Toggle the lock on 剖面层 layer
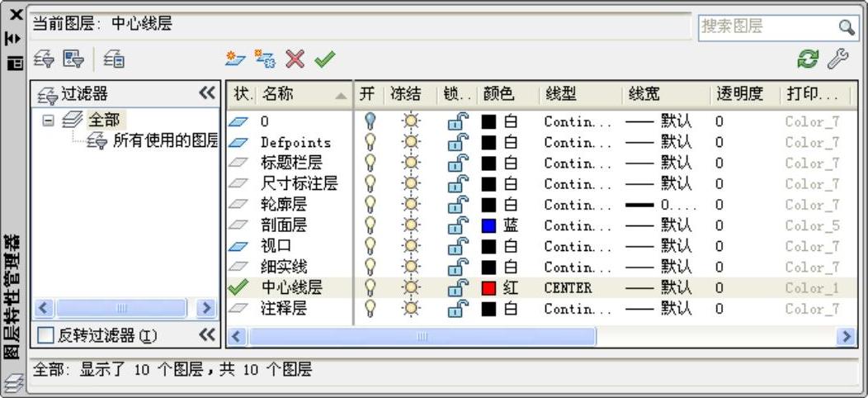 tap(458, 225)
